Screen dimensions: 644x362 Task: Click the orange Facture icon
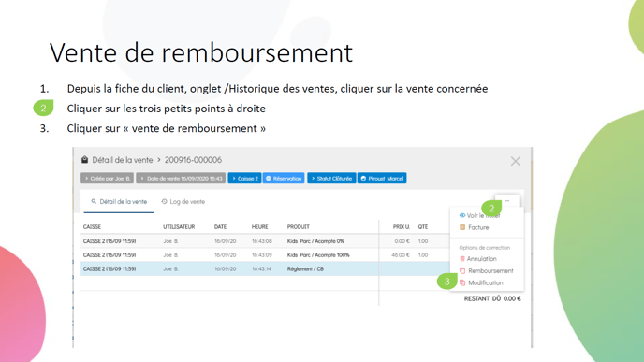click(462, 227)
